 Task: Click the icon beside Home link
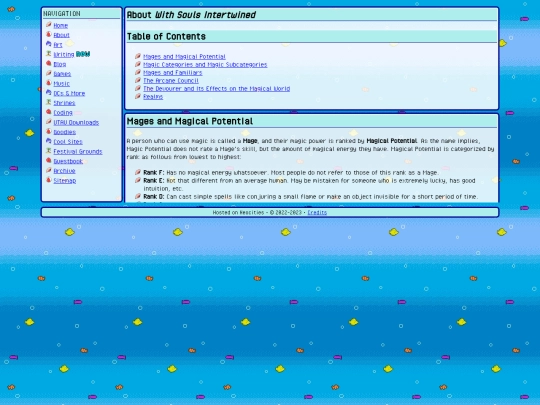[x=49, y=25]
